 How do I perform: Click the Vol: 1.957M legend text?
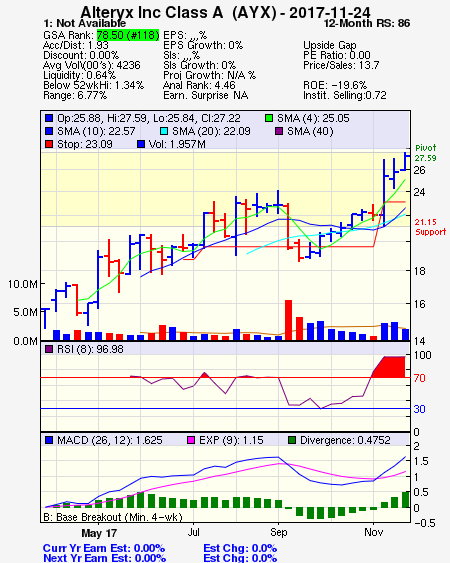tap(177, 144)
